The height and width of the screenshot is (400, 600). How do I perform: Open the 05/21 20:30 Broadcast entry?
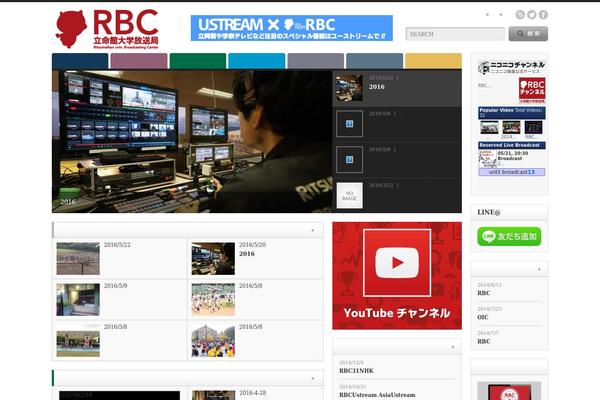coord(512,158)
